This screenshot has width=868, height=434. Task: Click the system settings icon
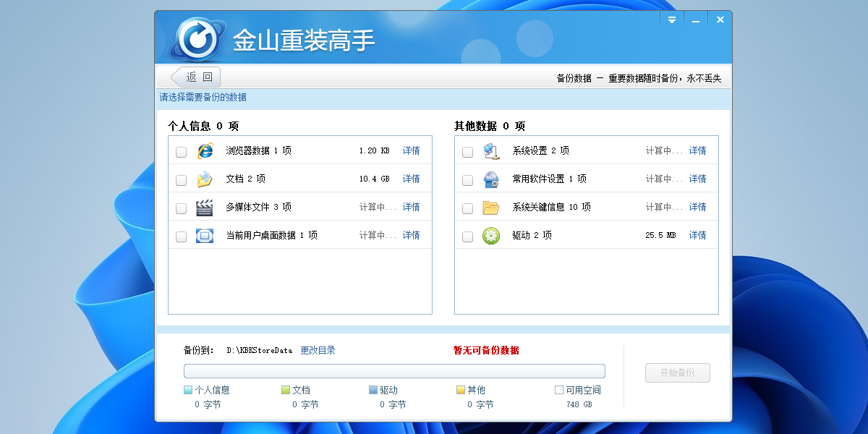491,151
